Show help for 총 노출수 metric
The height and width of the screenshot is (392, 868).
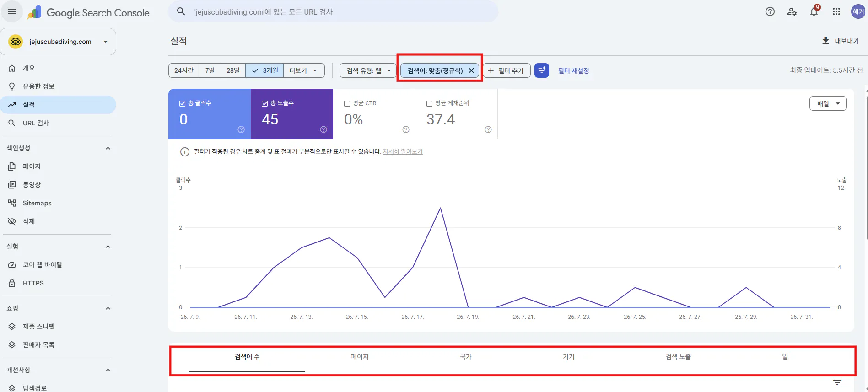click(x=323, y=129)
